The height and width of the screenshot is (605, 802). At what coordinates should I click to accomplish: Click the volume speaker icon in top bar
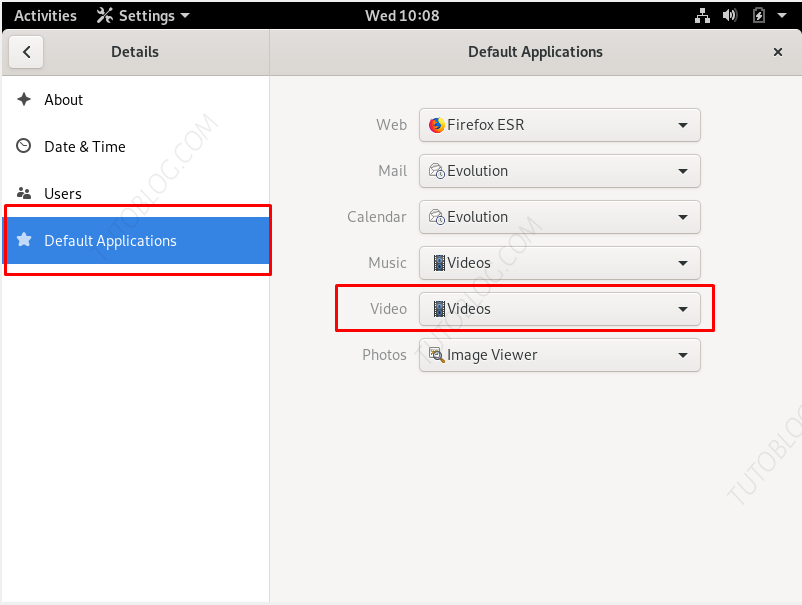(730, 15)
